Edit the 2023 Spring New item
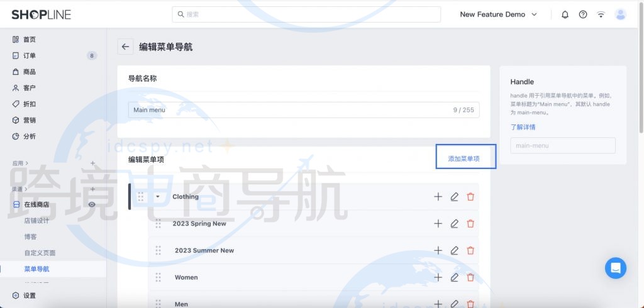 point(454,224)
